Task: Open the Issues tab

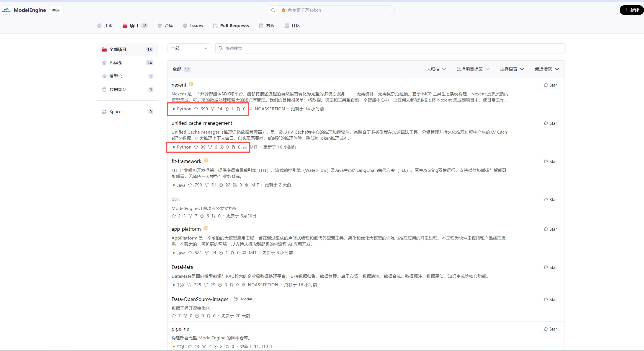Action: point(193,26)
